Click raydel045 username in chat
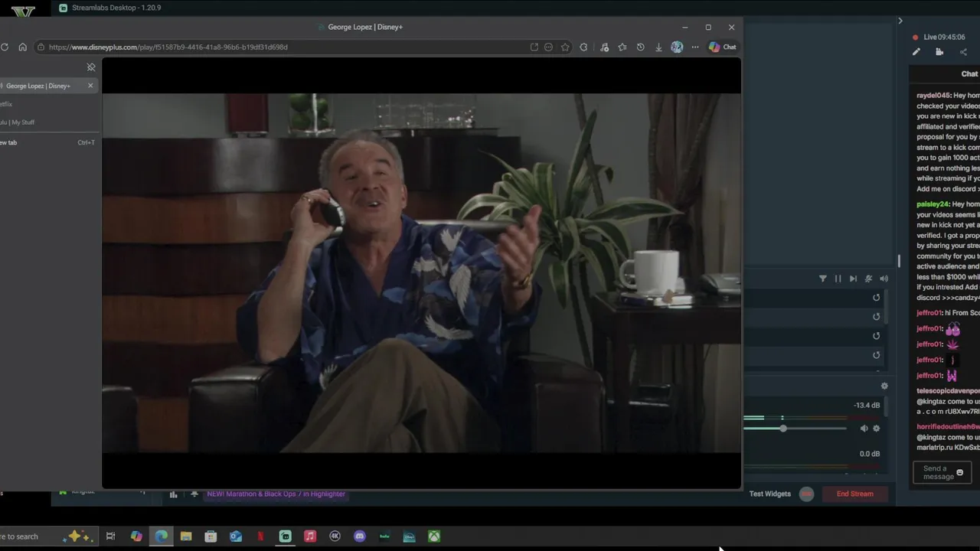The width and height of the screenshot is (980, 551). (x=933, y=96)
